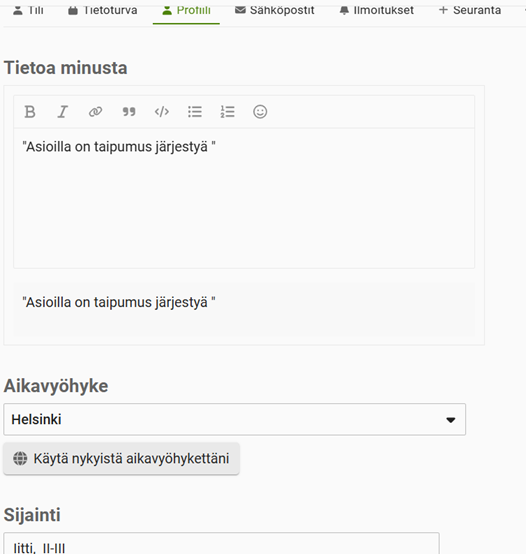Apply italic formatting in editor
526x554 pixels.
(x=63, y=112)
